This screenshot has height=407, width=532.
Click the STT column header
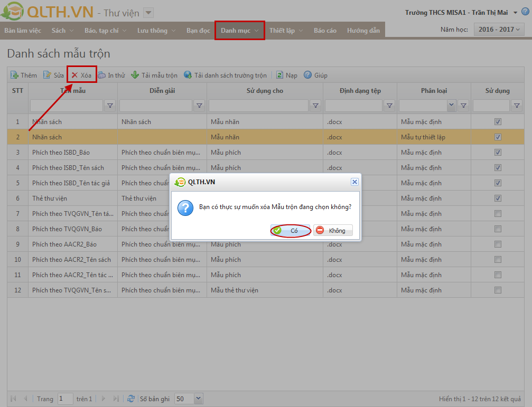point(17,91)
